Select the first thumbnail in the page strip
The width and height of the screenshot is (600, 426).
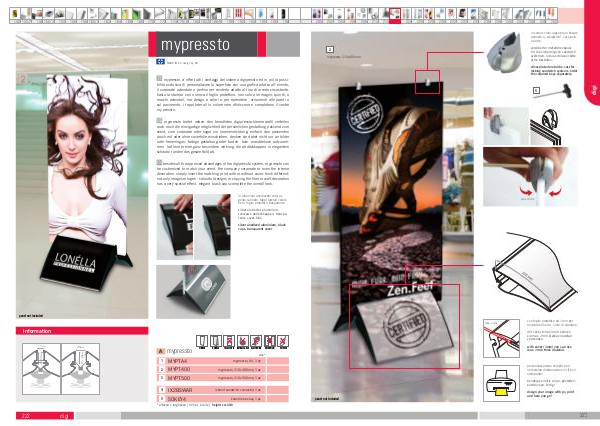15,15
